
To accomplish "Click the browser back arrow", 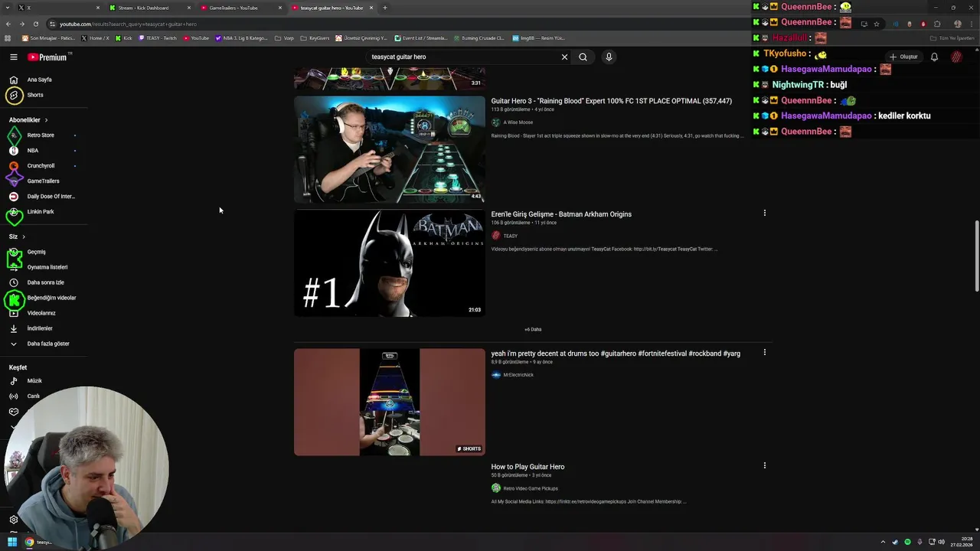I will point(8,24).
